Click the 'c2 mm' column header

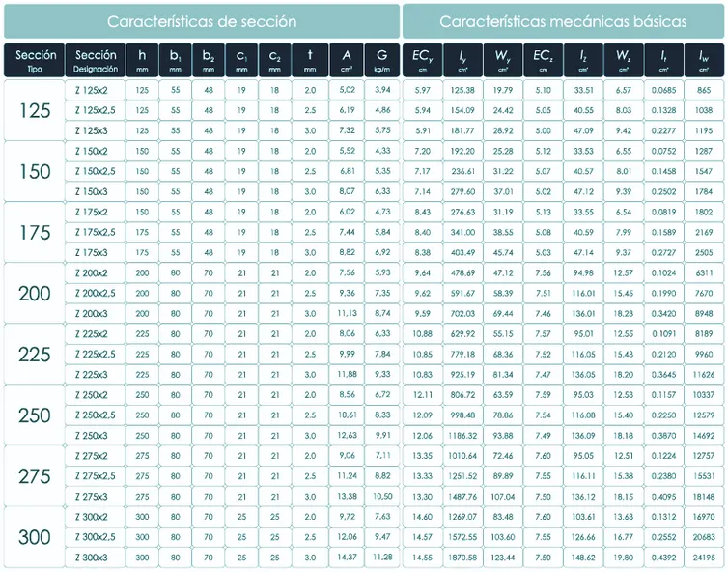275,61
